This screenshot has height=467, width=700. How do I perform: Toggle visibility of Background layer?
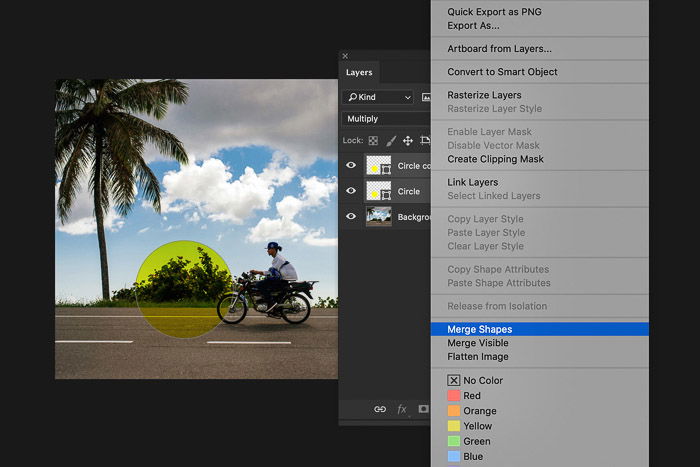pos(351,217)
